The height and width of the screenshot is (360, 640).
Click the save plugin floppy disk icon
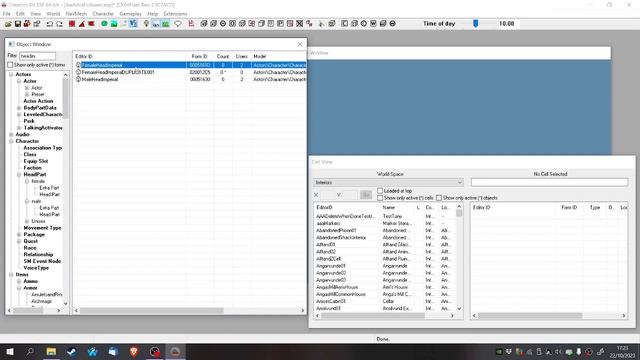pyautogui.click(x=18, y=24)
